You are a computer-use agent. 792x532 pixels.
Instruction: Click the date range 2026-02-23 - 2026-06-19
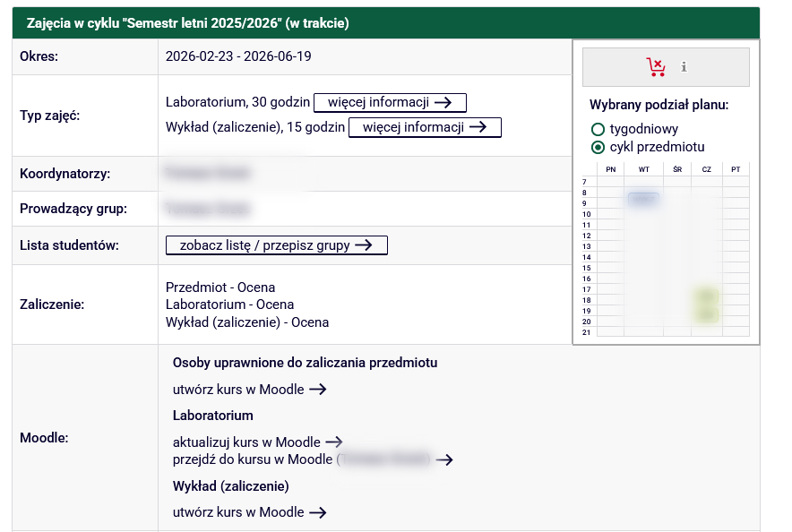[238, 56]
